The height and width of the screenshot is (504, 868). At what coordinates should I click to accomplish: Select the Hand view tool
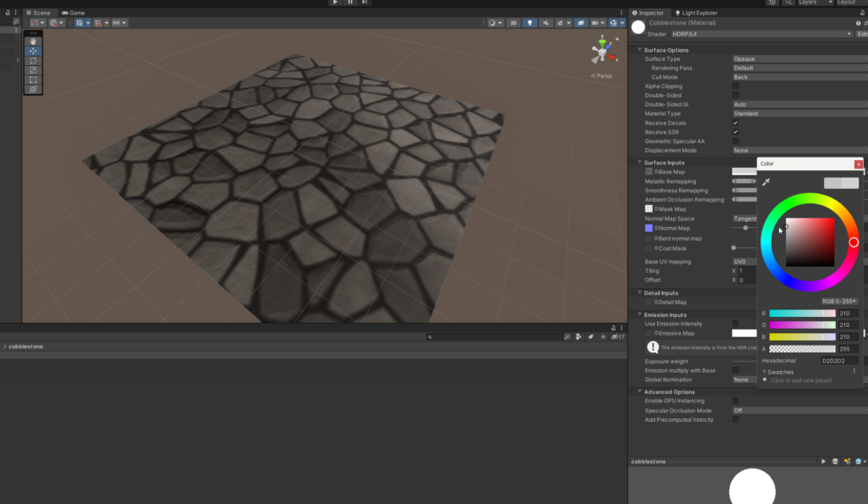pyautogui.click(x=33, y=42)
